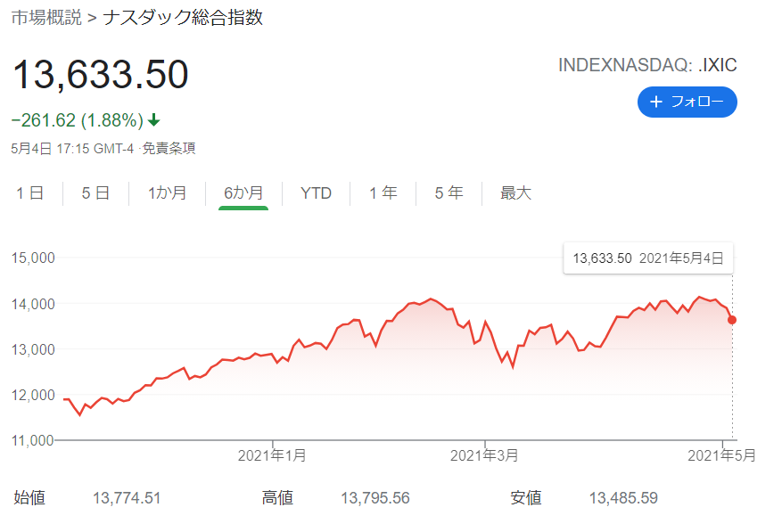This screenshot has height=532, width=782.
Task: Click the 13,633.50 2021年5月4日 tooltip
Action: 648,258
